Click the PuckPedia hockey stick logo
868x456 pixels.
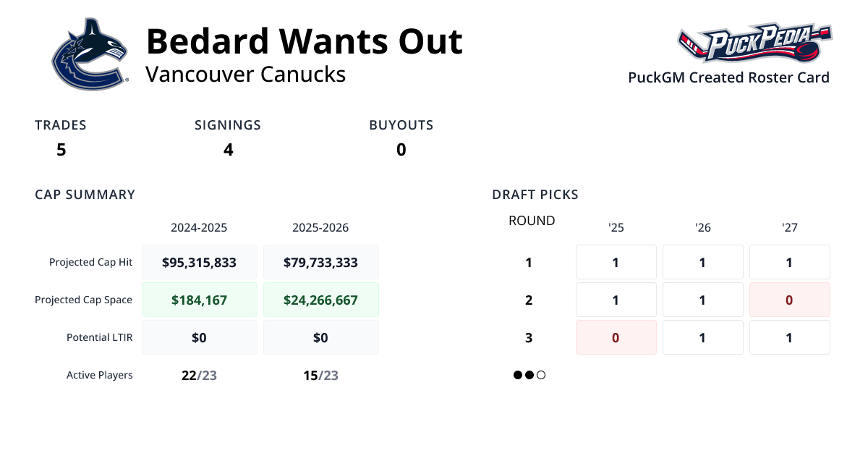[754, 43]
